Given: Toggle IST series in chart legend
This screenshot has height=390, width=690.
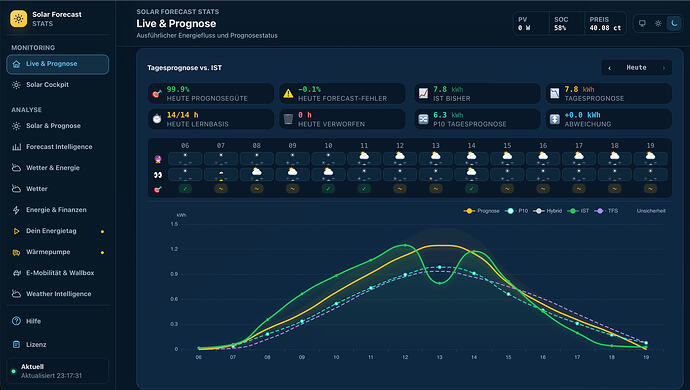Looking at the screenshot, I should coord(578,211).
